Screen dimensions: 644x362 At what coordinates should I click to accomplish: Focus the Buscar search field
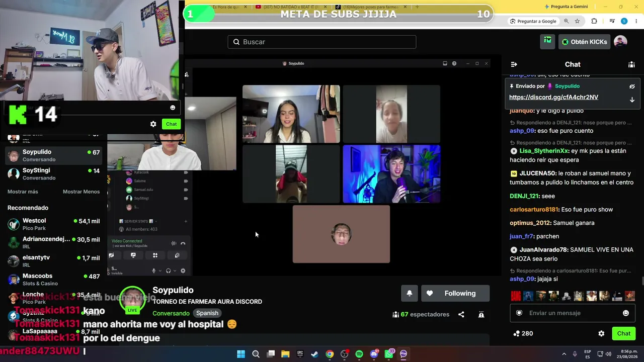coord(322,42)
